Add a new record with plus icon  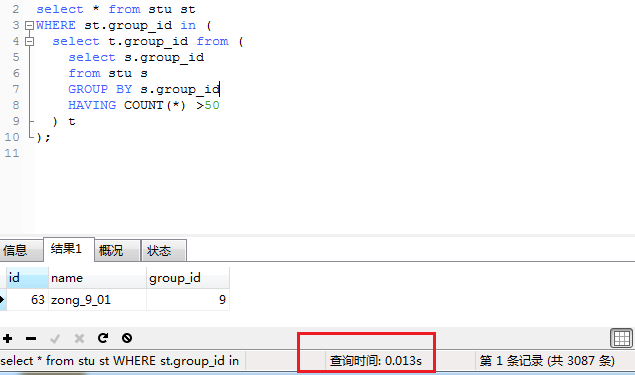tap(8, 338)
